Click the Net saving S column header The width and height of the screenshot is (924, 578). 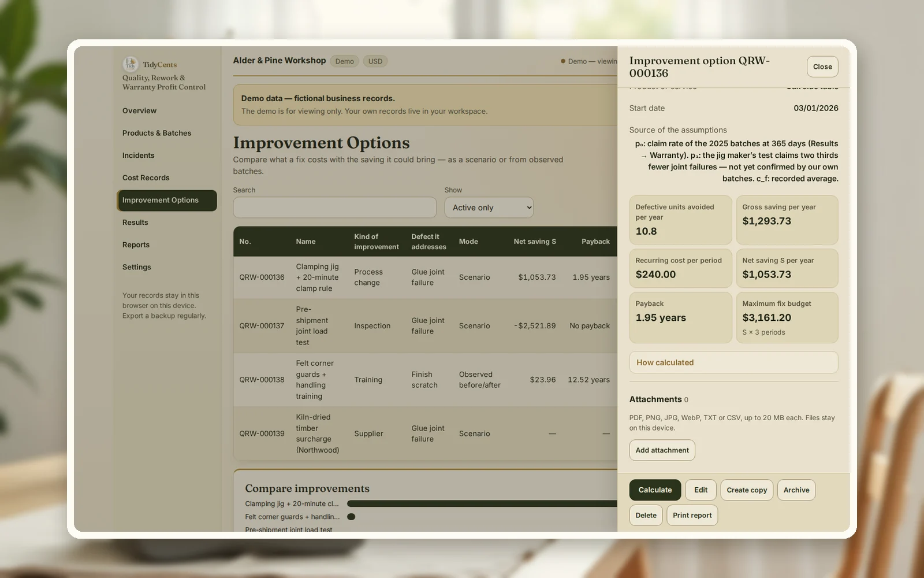[535, 242]
